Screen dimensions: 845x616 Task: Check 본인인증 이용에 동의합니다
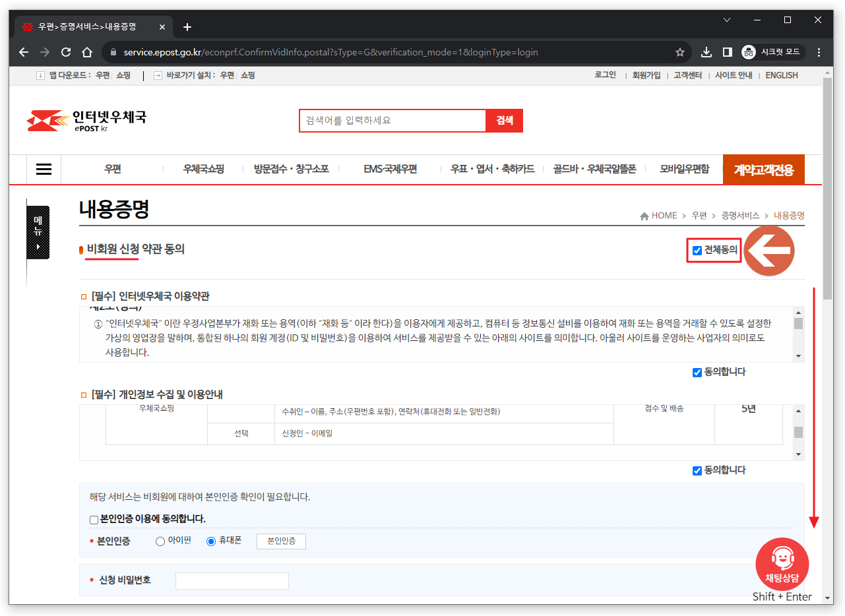pos(94,520)
